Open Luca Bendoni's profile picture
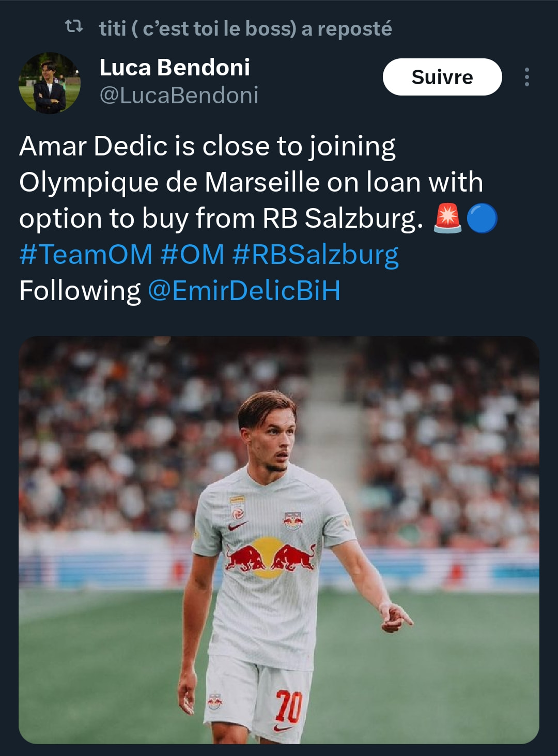The width and height of the screenshot is (558, 756). 50,83
